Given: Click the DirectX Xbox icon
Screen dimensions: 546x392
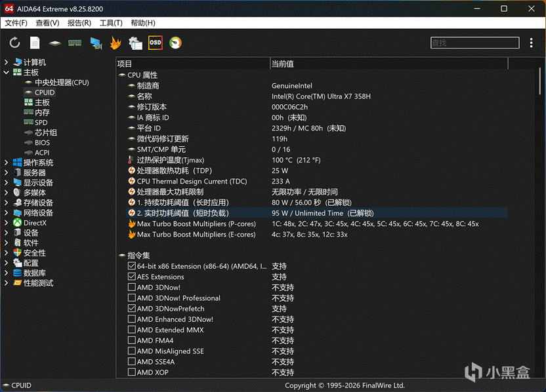Looking at the screenshot, I should [18, 223].
